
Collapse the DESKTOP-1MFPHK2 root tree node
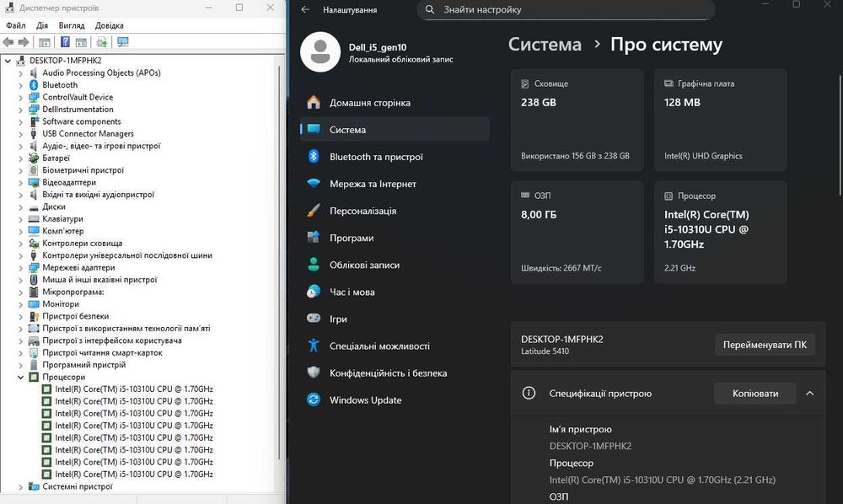(8, 61)
